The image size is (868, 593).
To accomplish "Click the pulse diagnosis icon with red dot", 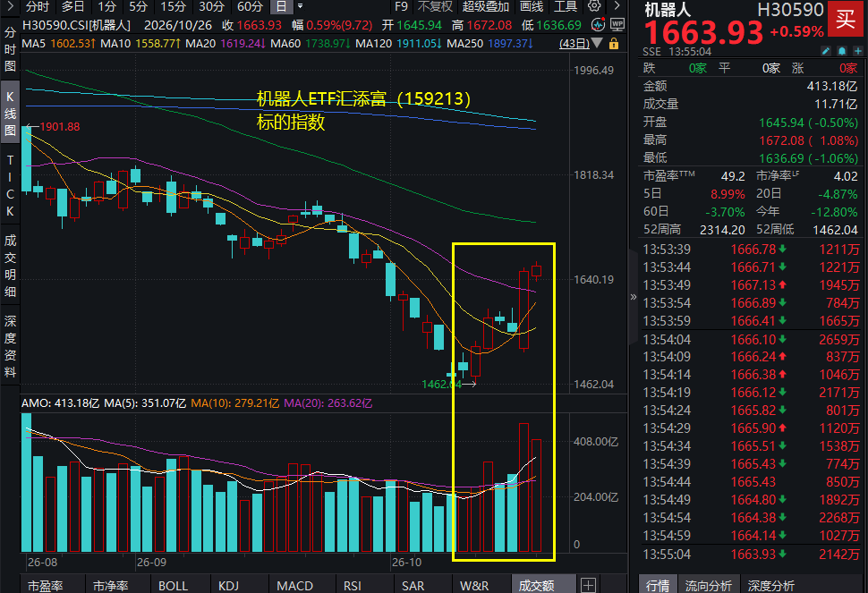I will [598, 24].
